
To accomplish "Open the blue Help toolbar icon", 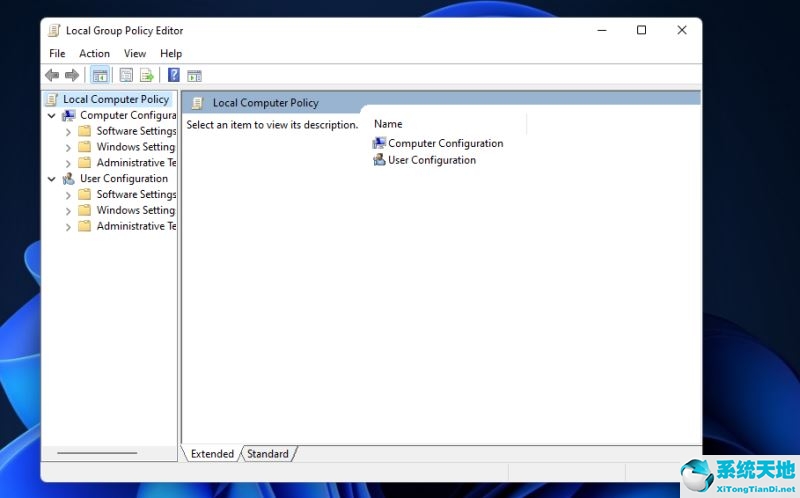I will 173,75.
